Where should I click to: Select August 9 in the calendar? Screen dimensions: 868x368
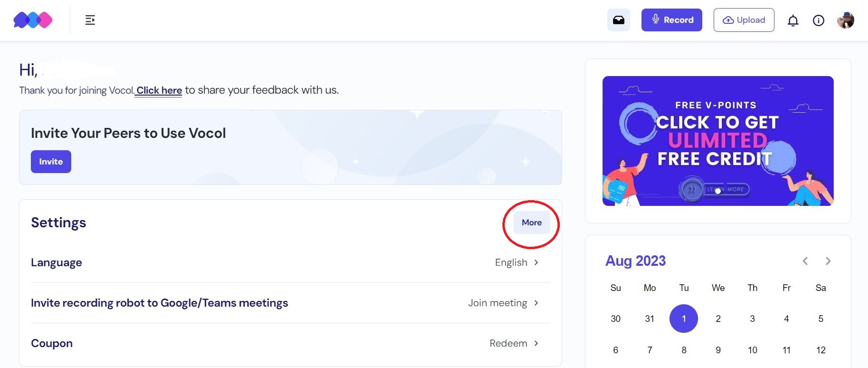click(718, 350)
